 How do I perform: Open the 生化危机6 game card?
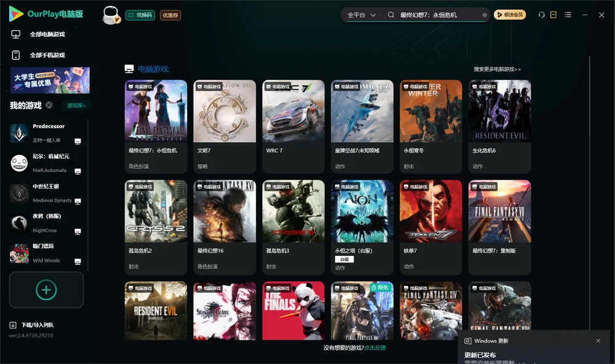tap(499, 126)
